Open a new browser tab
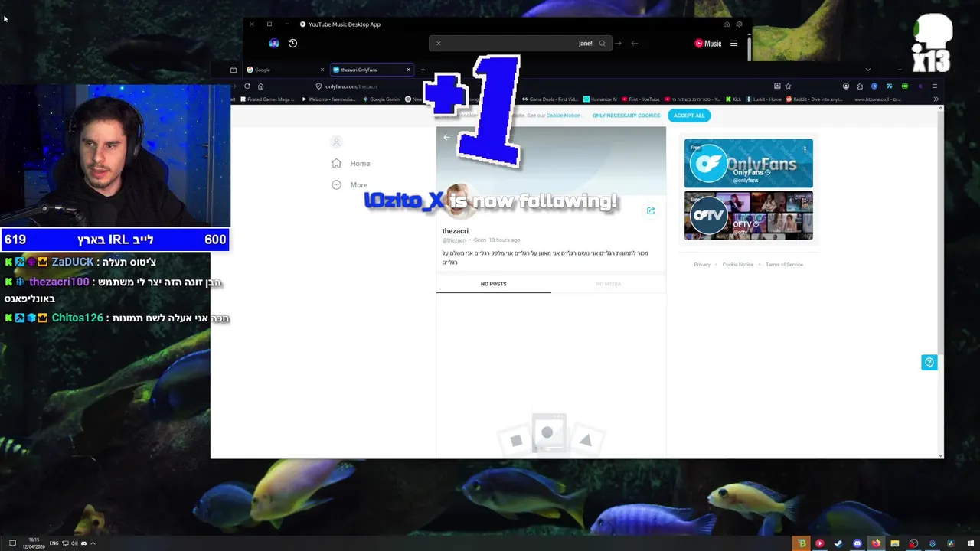The image size is (980, 551). click(422, 70)
